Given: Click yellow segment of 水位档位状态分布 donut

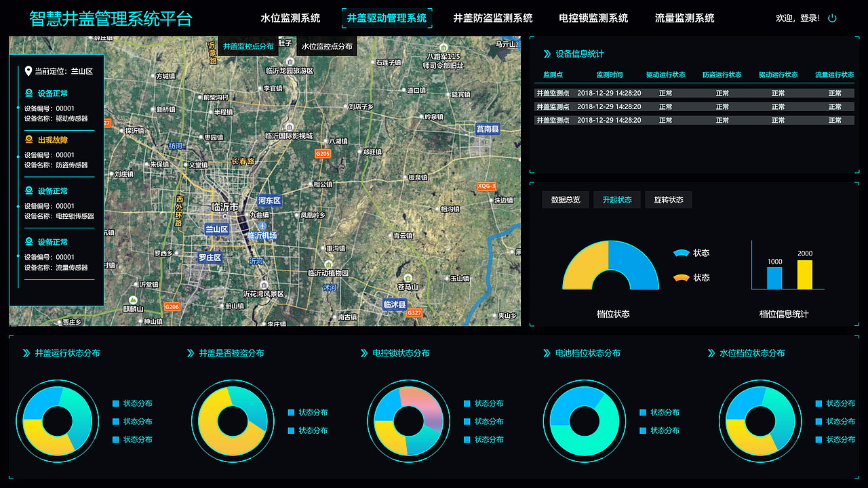Looking at the screenshot, I should [751, 443].
